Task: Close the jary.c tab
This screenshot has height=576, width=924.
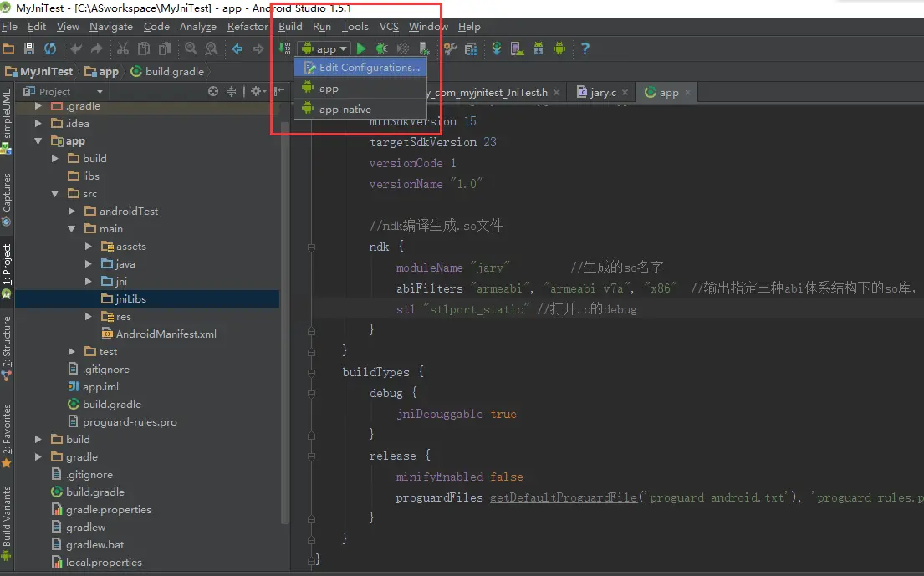Action: tap(625, 93)
